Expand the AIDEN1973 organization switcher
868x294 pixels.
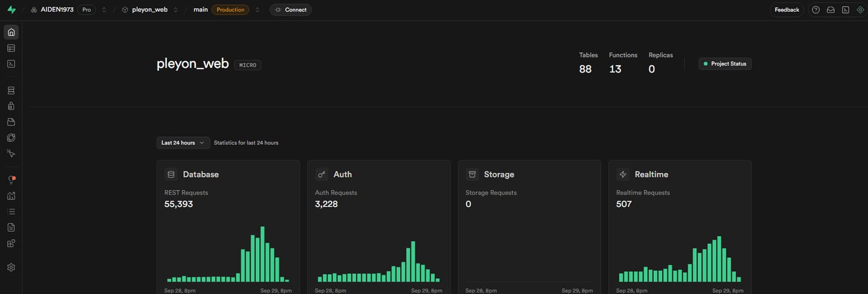(x=104, y=10)
